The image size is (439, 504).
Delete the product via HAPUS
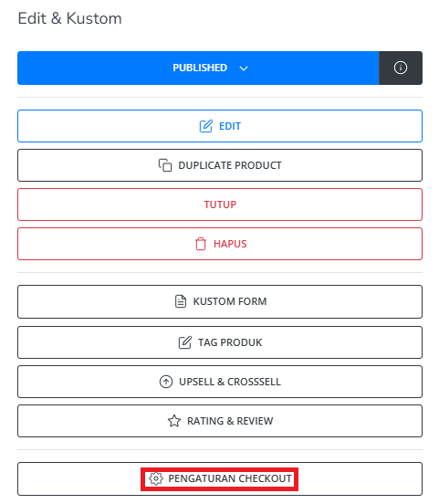point(220,244)
